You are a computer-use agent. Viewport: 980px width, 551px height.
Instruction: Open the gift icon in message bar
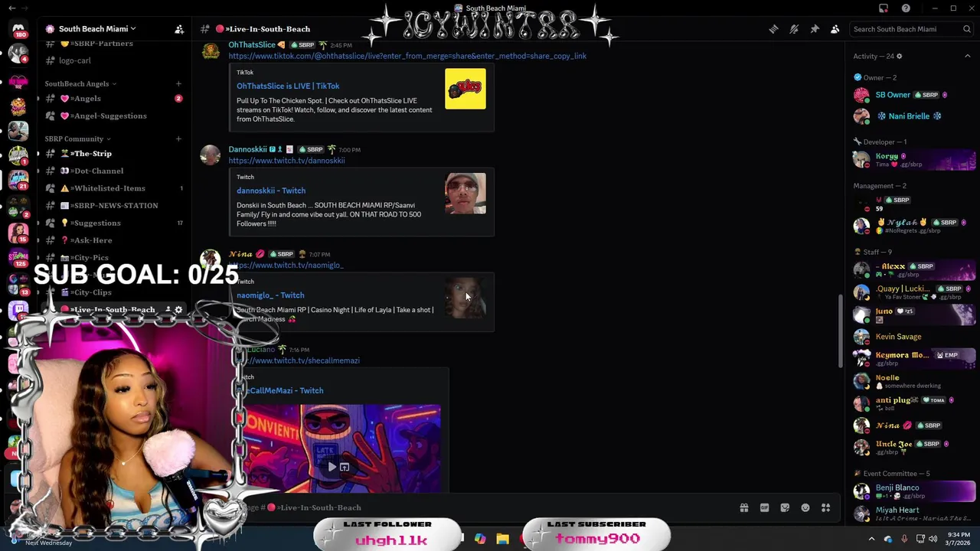743,507
